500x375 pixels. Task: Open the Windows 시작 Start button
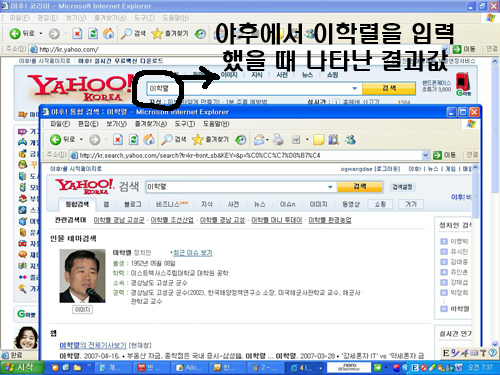[x=22, y=368]
